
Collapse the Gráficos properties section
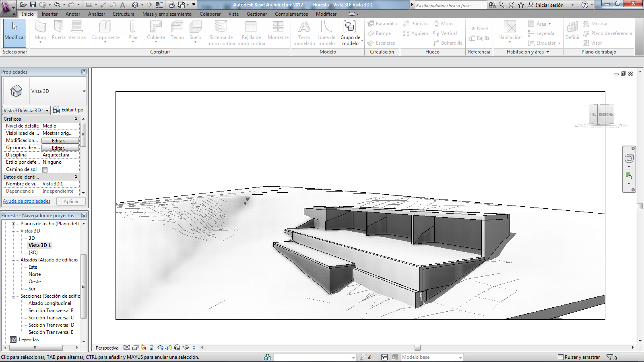coord(76,119)
